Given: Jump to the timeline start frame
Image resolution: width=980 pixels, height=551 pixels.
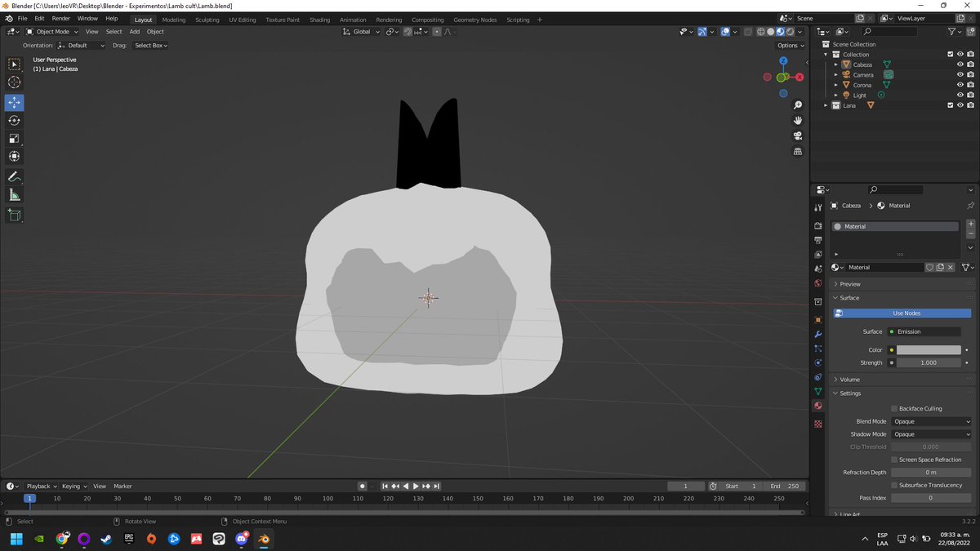Looking at the screenshot, I should pos(385,487).
